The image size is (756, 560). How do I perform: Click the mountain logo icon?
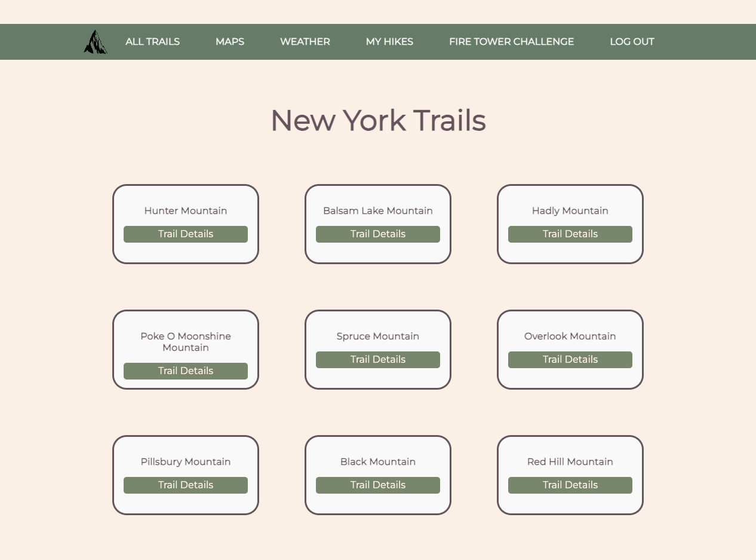(96, 42)
